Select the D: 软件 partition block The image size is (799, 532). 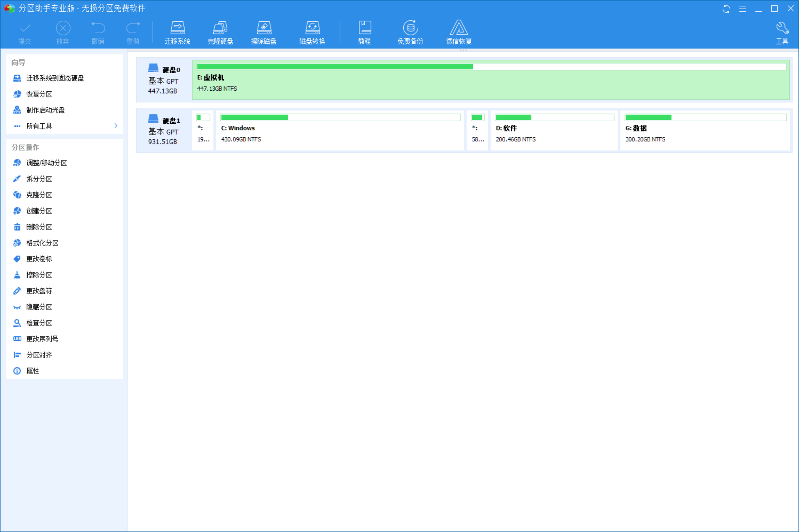coord(554,131)
